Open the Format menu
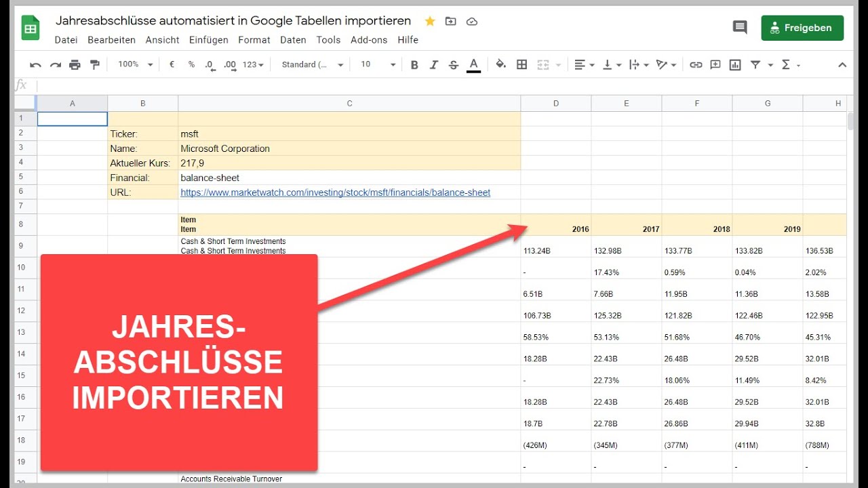The image size is (868, 488). [x=254, y=40]
